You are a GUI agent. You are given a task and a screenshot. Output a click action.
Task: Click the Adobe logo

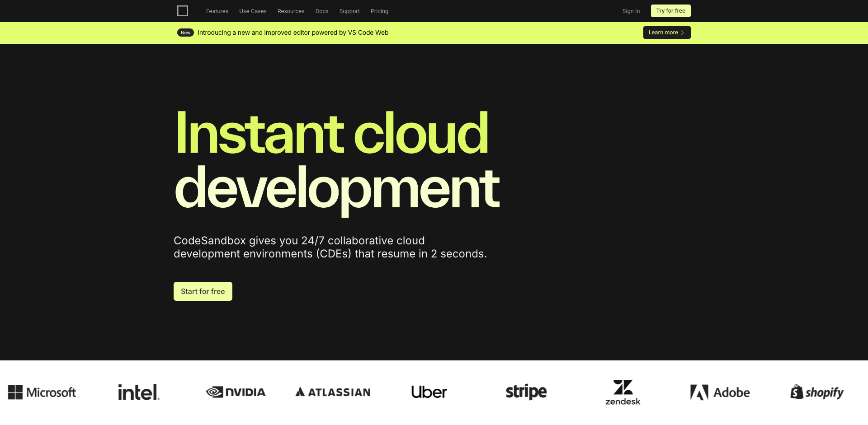(x=720, y=392)
